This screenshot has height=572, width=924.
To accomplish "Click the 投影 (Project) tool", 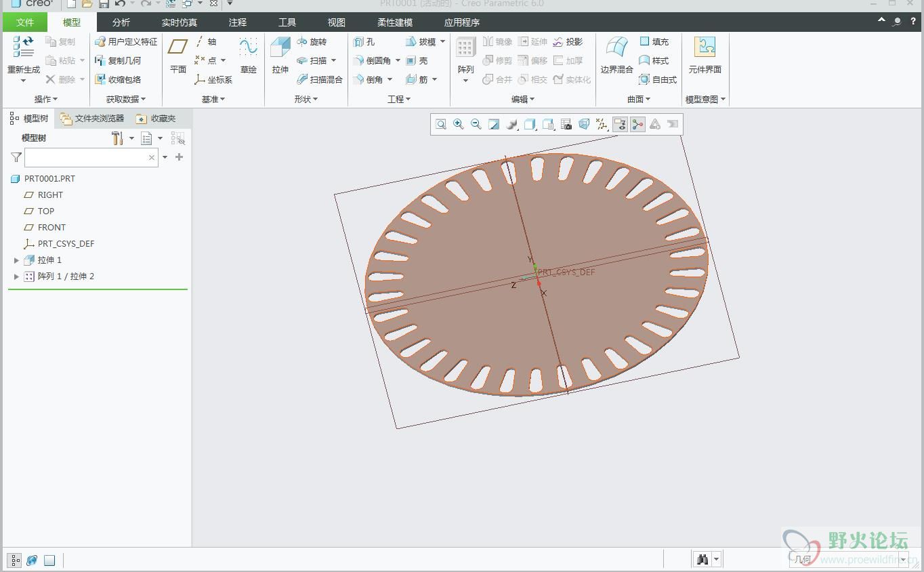I will click(x=568, y=41).
